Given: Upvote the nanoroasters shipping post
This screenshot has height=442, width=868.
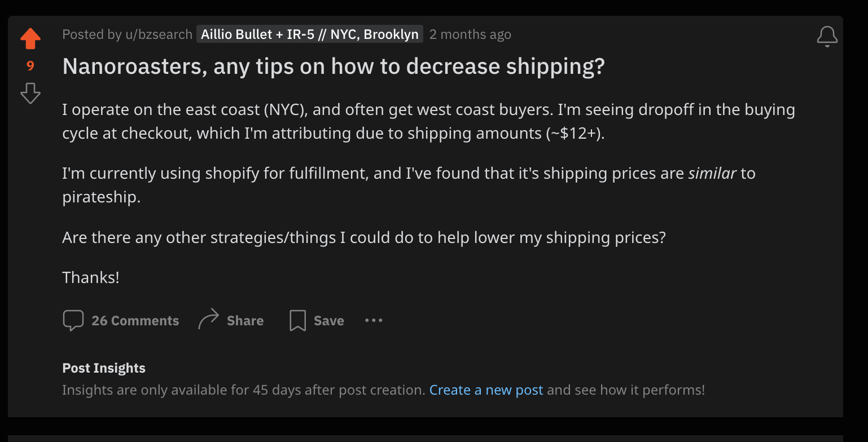Looking at the screenshot, I should 30,37.
